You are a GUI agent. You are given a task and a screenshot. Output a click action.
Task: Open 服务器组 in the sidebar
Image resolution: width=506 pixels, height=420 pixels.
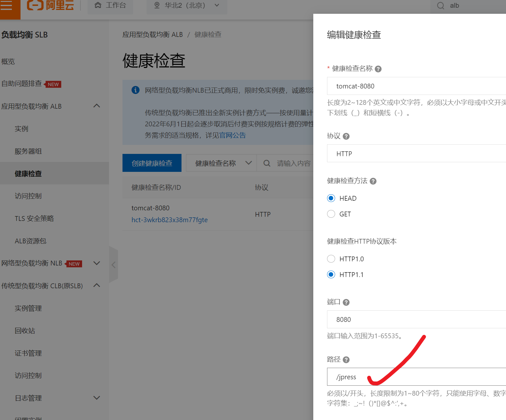28,151
